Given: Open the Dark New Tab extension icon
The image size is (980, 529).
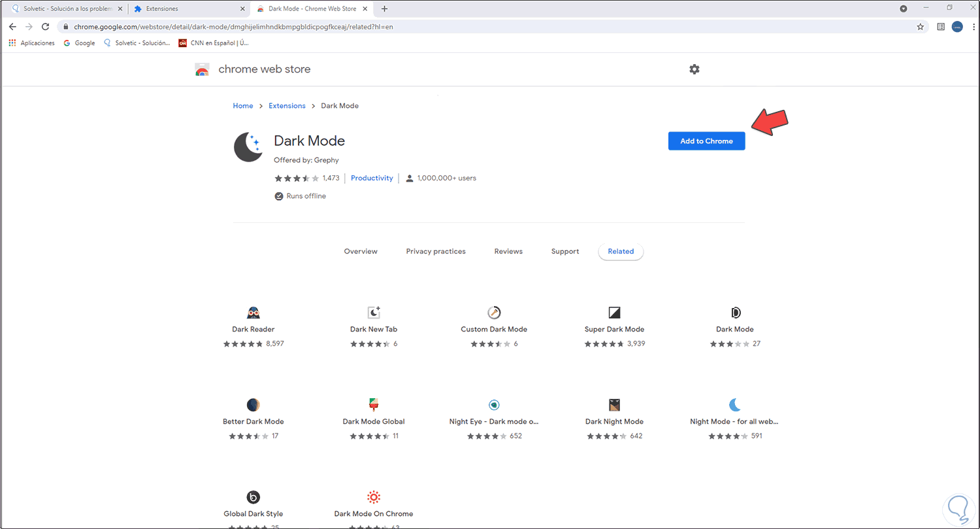Looking at the screenshot, I should (374, 313).
